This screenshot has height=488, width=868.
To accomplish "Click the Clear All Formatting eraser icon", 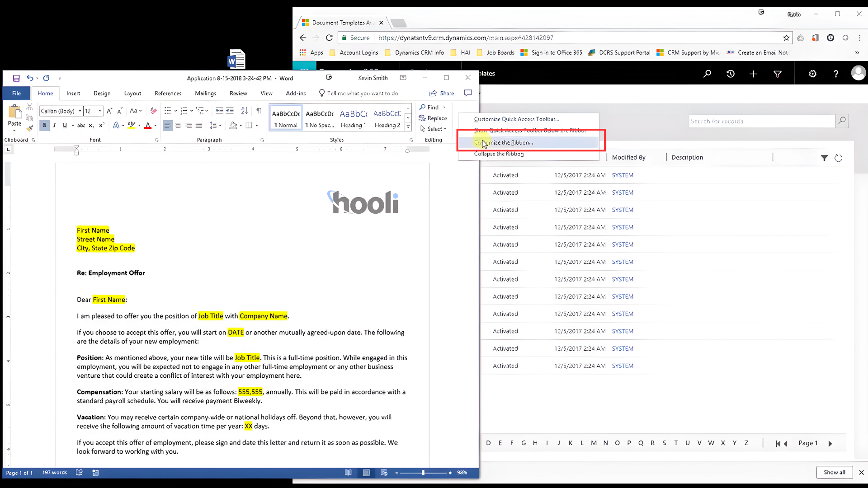I will pyautogui.click(x=153, y=111).
